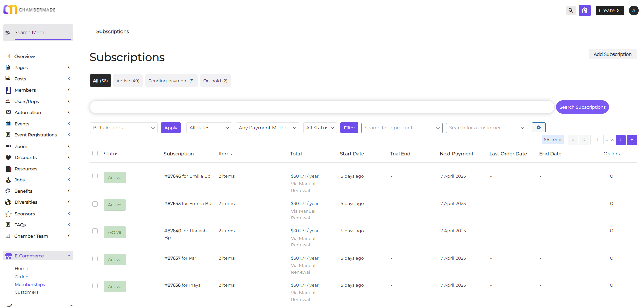The height and width of the screenshot is (307, 644).
Task: Toggle the select-all checkbox in table header
Action: pos(95,153)
